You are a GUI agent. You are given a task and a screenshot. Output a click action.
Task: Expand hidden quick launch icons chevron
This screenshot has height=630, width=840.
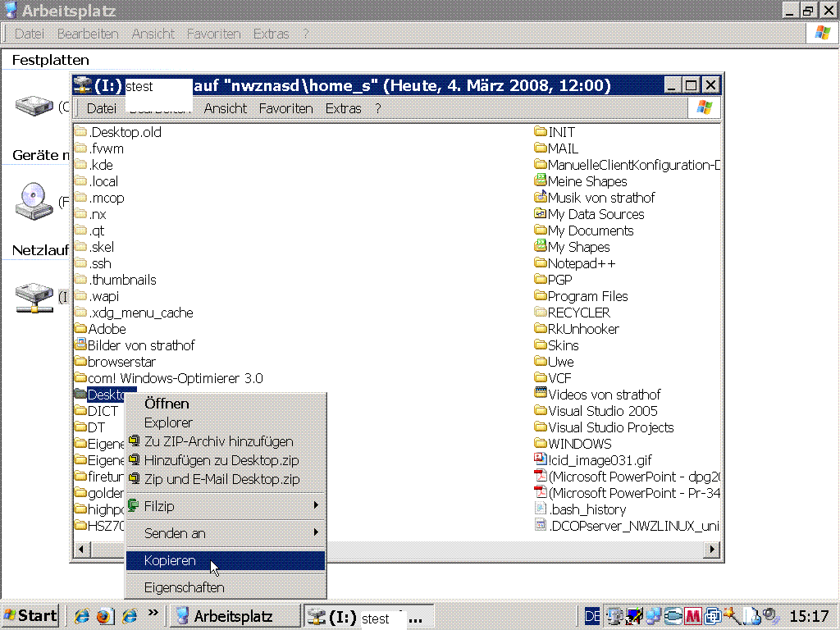pyautogui.click(x=153, y=614)
